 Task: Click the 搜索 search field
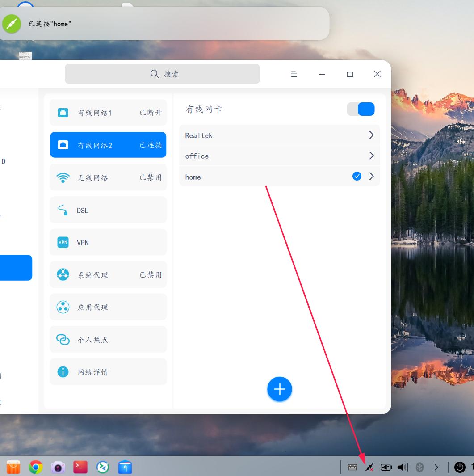[x=163, y=74]
